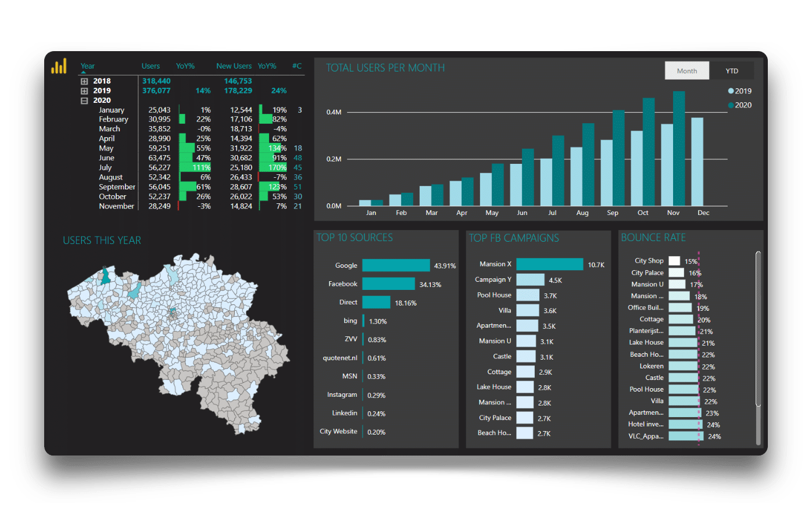Click the Planterijst... bounce rate label
812x513 pixels.
(x=646, y=331)
